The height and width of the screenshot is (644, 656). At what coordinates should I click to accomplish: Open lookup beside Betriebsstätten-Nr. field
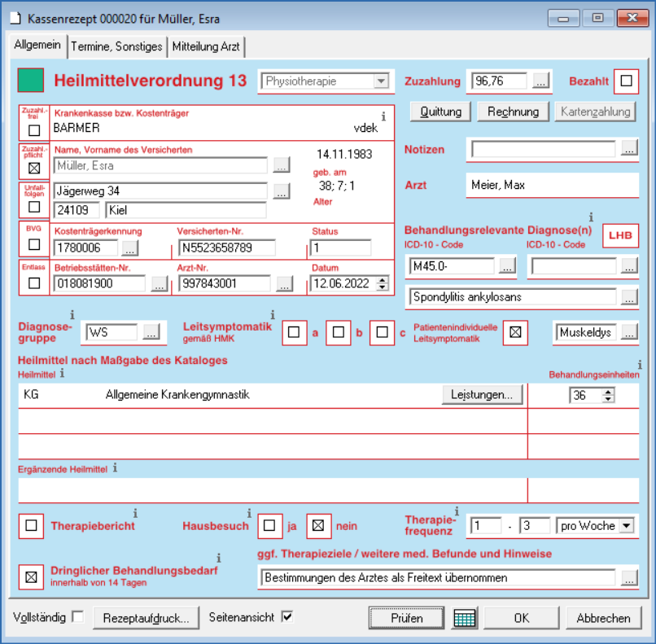tap(160, 284)
